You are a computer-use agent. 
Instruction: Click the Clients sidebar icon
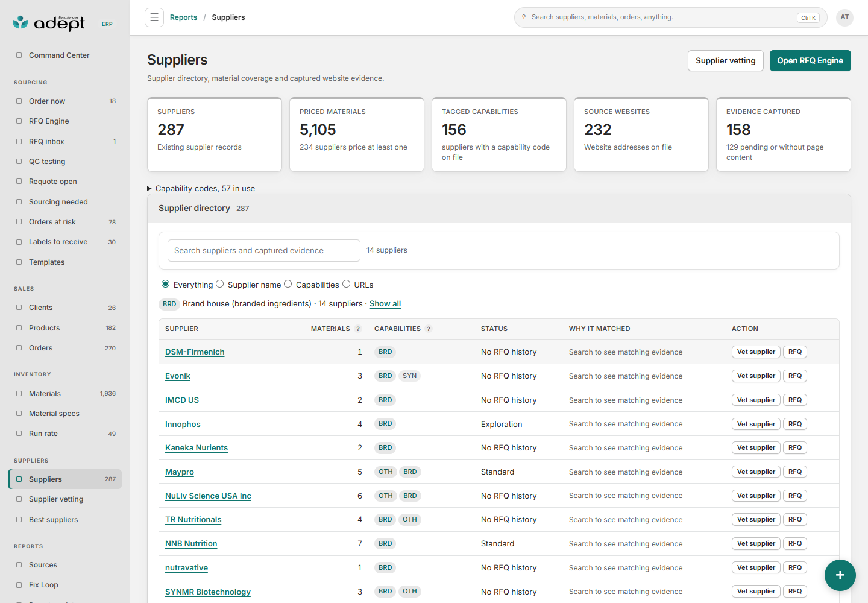pyautogui.click(x=19, y=308)
